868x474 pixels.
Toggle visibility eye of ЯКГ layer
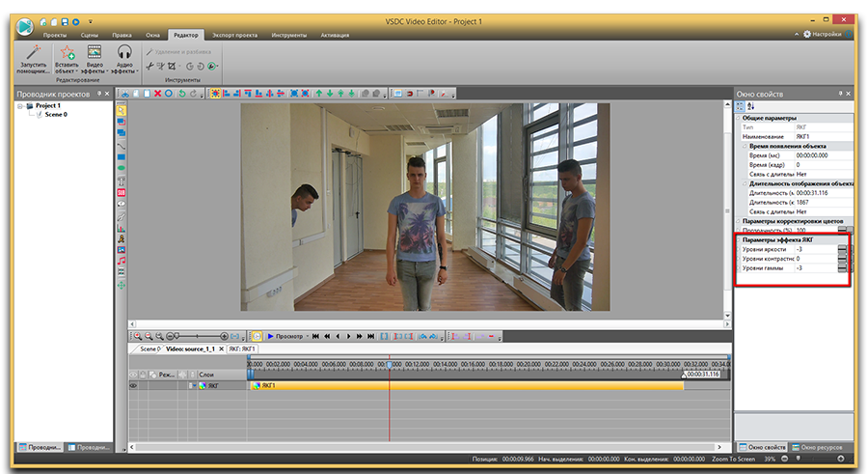tap(133, 386)
